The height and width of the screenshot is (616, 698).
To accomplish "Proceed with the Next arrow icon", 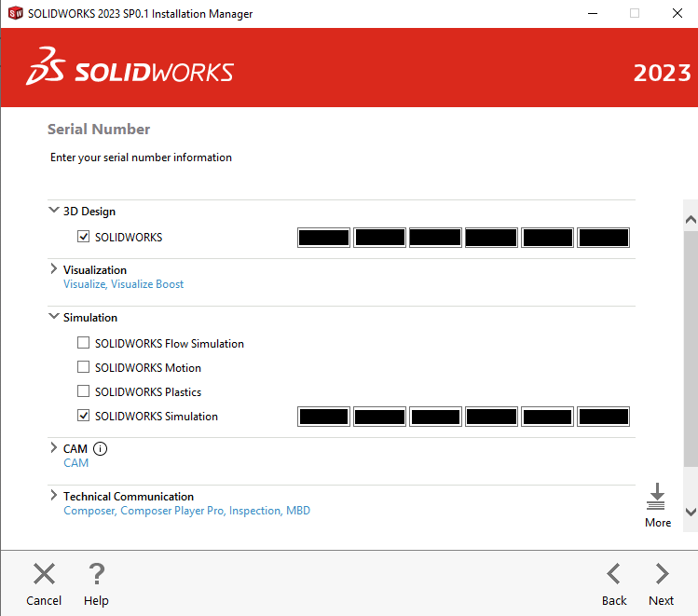I will 662,574.
